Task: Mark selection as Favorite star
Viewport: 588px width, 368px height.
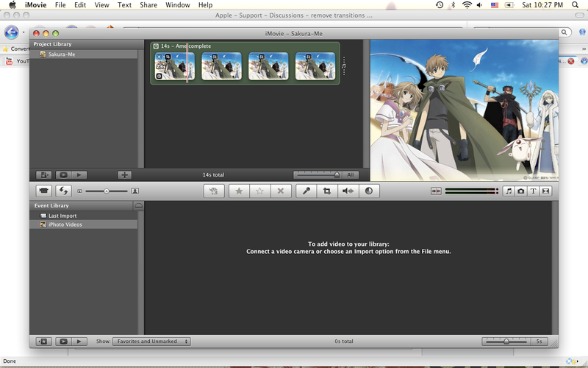Action: 238,191
